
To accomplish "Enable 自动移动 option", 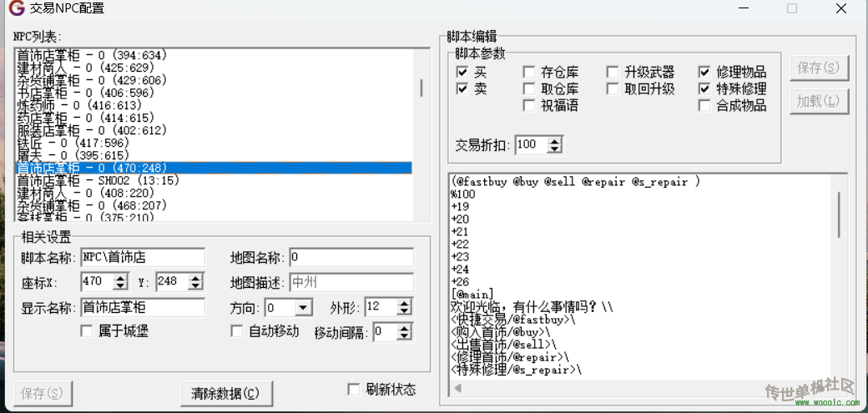I will (237, 331).
